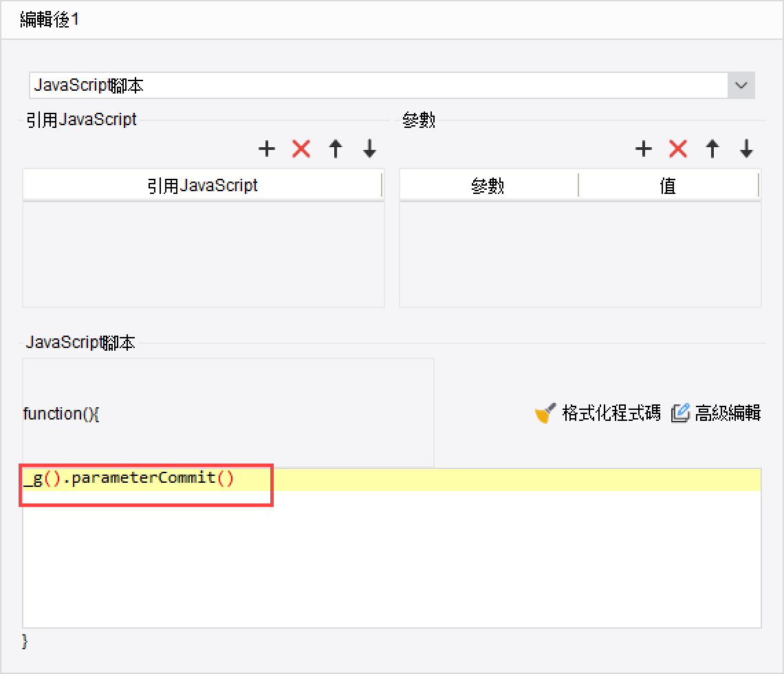Click the red delete icon above the 參數 table
Image resolution: width=784 pixels, height=674 pixels.
click(x=677, y=149)
